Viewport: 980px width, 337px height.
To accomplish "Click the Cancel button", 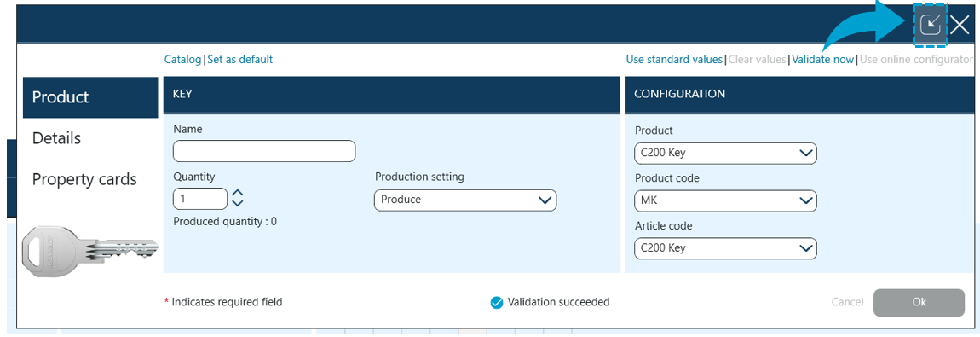I will click(x=848, y=302).
